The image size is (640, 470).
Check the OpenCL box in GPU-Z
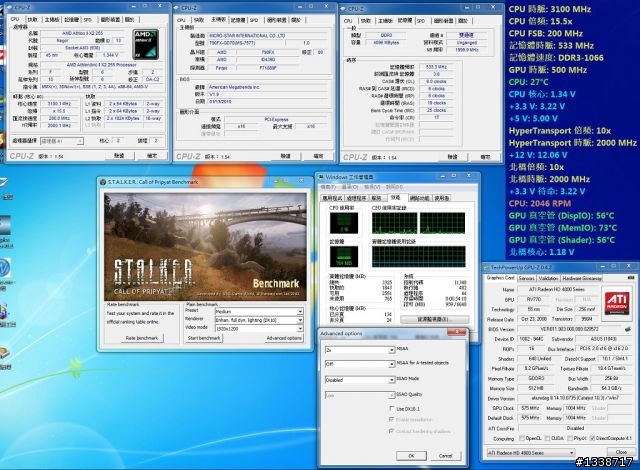point(522,438)
